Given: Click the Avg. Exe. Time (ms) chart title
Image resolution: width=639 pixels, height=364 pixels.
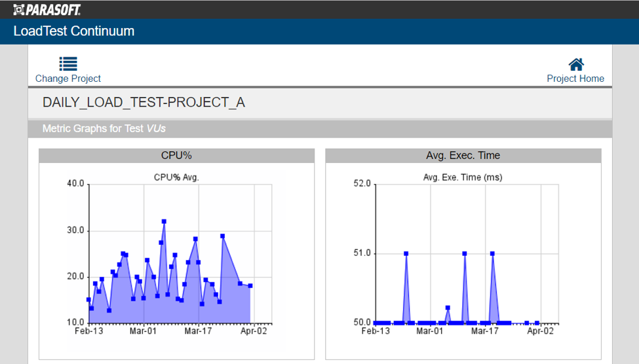Looking at the screenshot, I should click(x=463, y=177).
